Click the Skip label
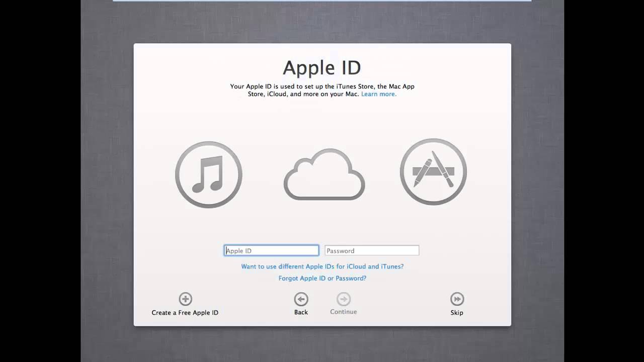Screen dimensions: 644x362 click(x=457, y=313)
